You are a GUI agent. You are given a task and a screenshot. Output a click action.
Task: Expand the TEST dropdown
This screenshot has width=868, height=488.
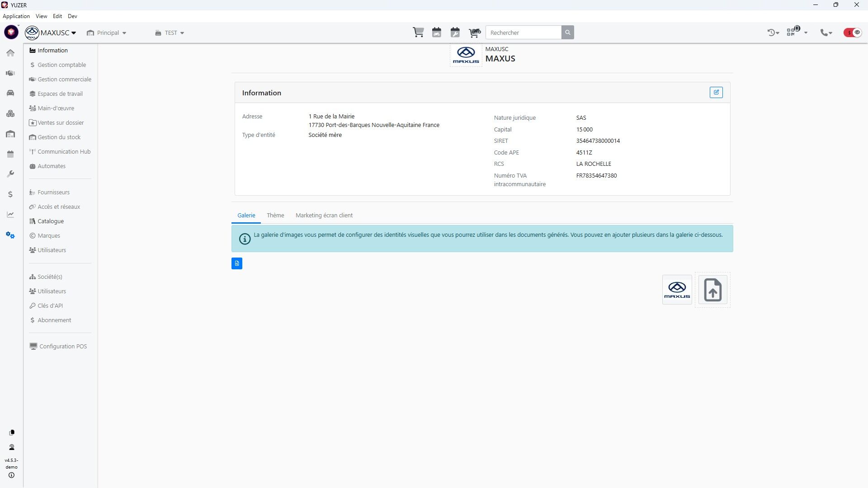[170, 33]
